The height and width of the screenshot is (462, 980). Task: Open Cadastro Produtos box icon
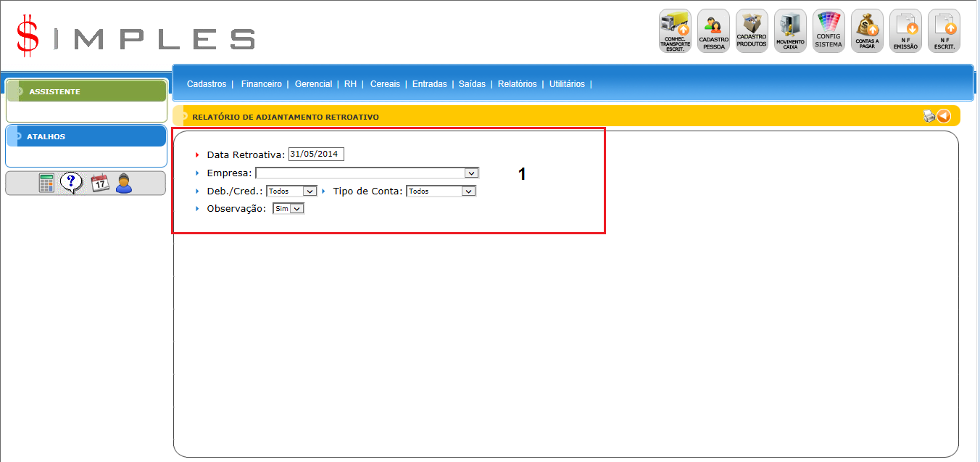752,30
